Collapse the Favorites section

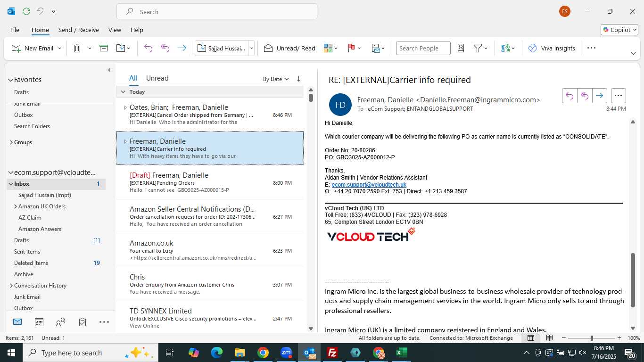coord(11,80)
